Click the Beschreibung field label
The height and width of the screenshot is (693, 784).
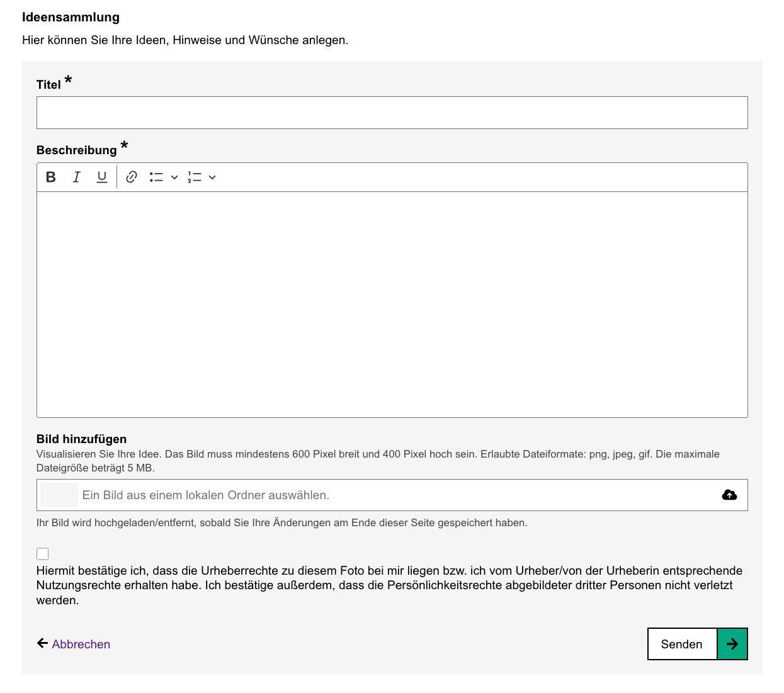point(76,150)
